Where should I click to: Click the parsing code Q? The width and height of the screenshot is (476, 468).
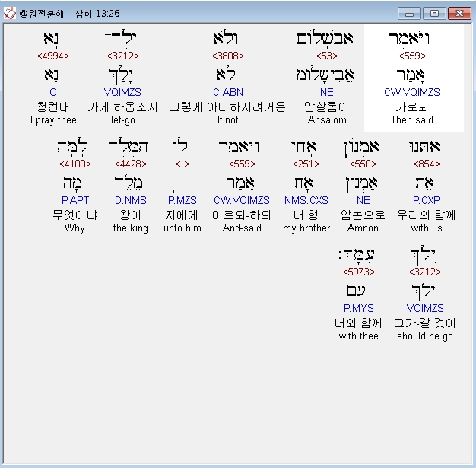(53, 92)
